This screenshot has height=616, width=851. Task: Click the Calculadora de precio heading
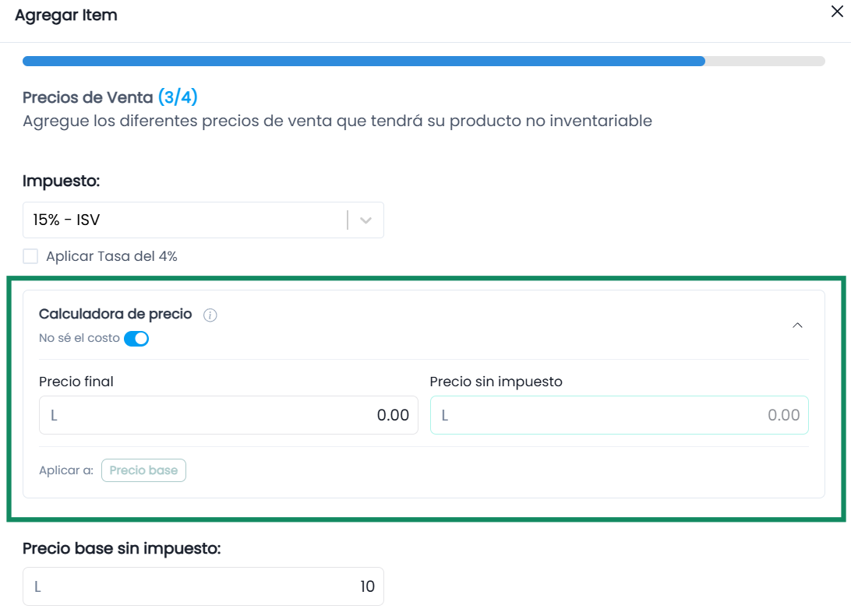[x=115, y=314]
